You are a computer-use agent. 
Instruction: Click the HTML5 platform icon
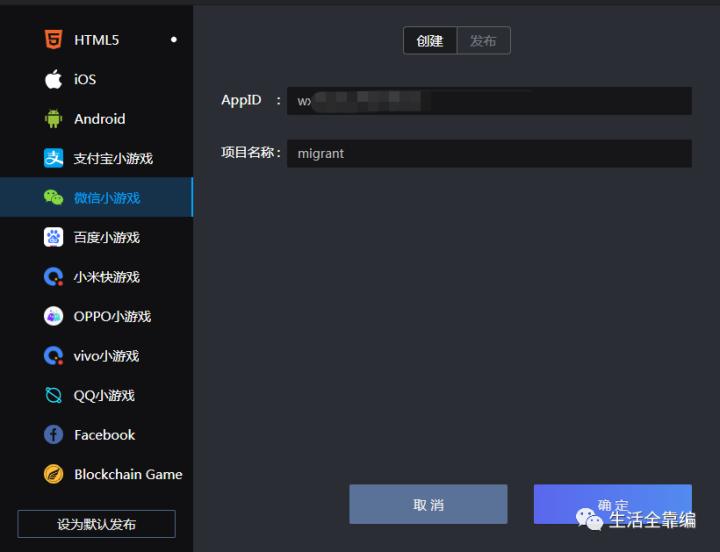coord(53,39)
